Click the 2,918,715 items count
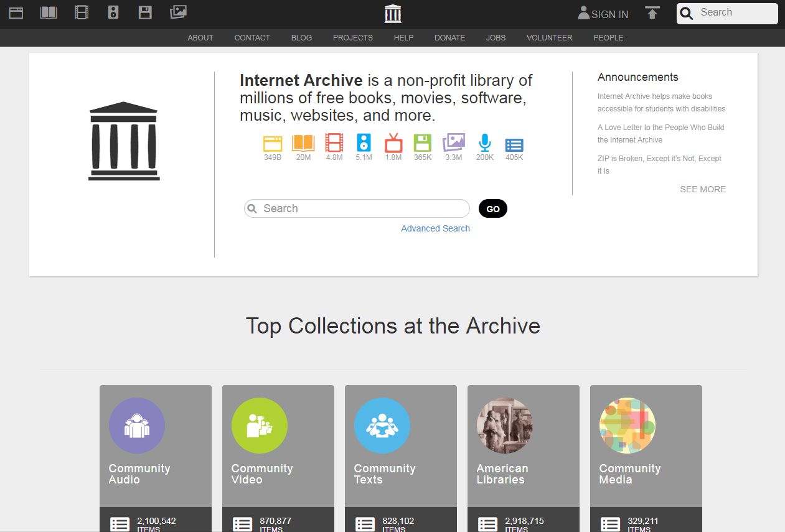The width and height of the screenshot is (785, 532). click(x=524, y=521)
